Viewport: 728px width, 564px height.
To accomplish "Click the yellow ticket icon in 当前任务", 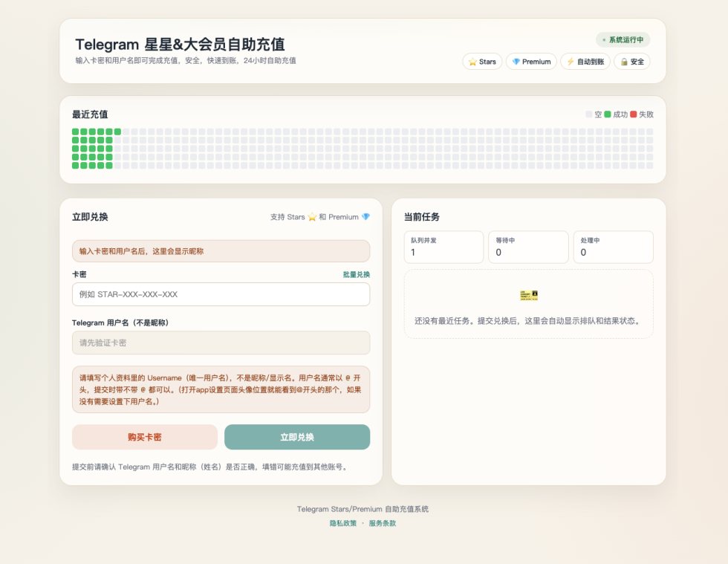I will pyautogui.click(x=529, y=296).
